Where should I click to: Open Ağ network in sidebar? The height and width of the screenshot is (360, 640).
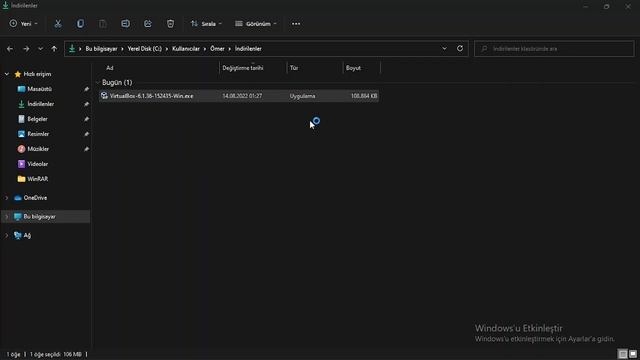[x=27, y=236]
